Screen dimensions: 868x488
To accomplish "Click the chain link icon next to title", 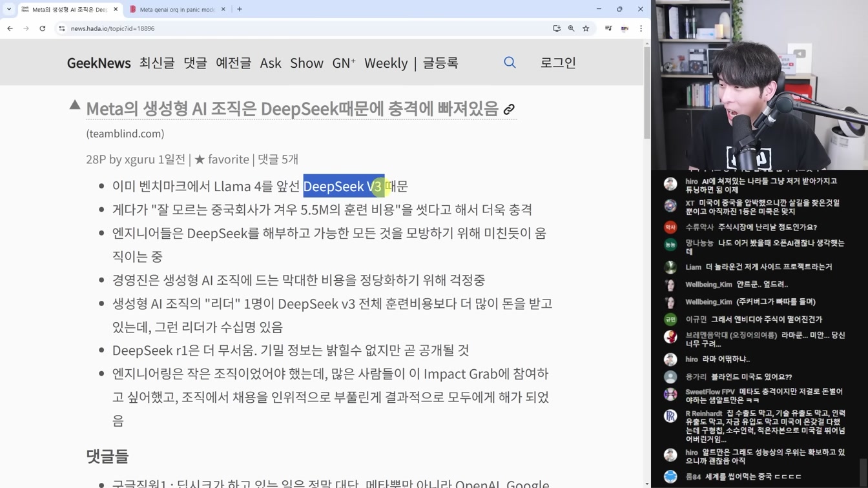I will [x=509, y=110].
